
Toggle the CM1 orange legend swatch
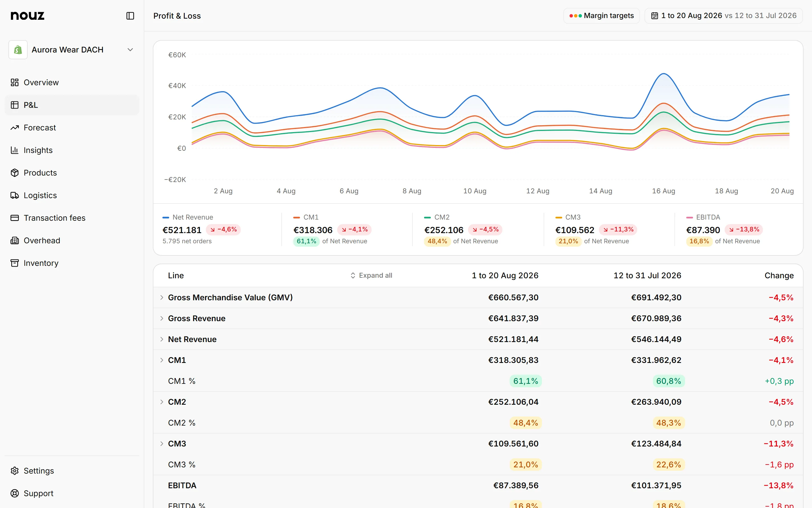tap(297, 217)
